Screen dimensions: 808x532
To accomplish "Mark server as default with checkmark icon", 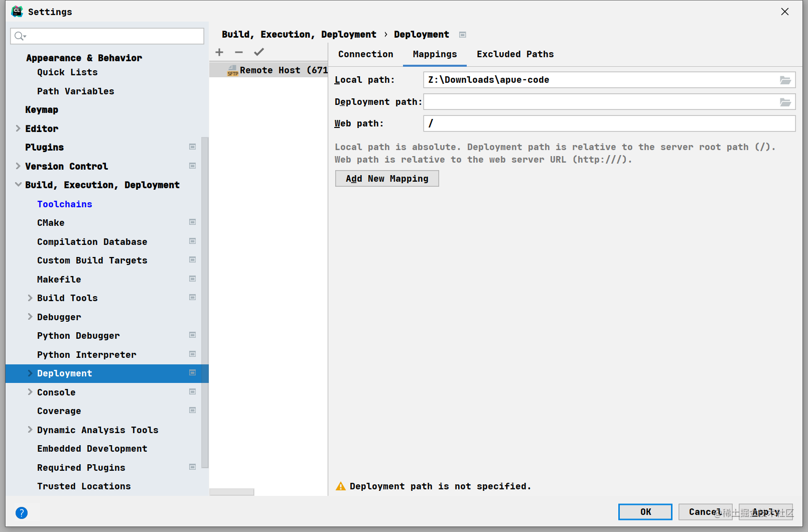I will coord(259,52).
